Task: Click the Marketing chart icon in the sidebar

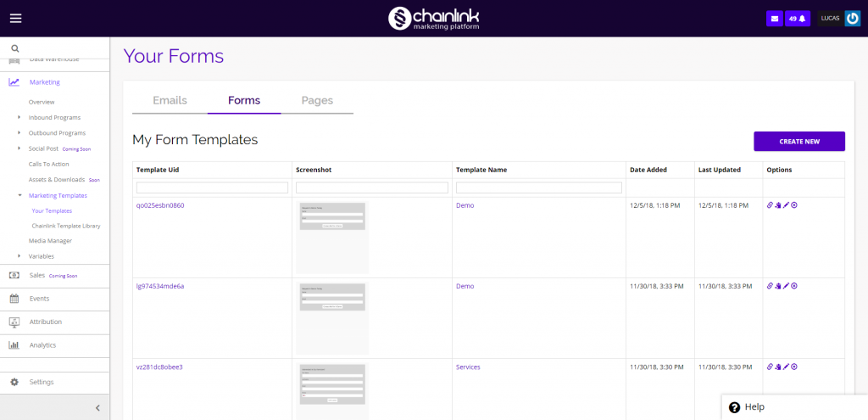Action: click(x=14, y=82)
